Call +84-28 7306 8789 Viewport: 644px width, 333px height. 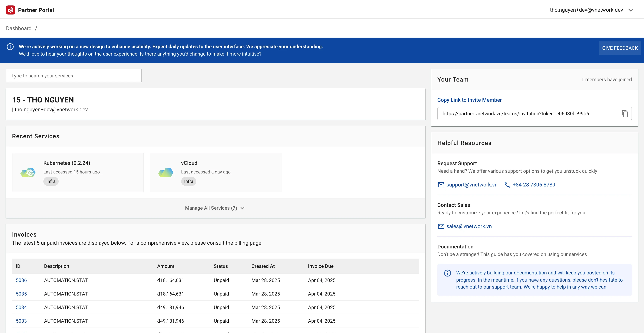pyautogui.click(x=534, y=185)
